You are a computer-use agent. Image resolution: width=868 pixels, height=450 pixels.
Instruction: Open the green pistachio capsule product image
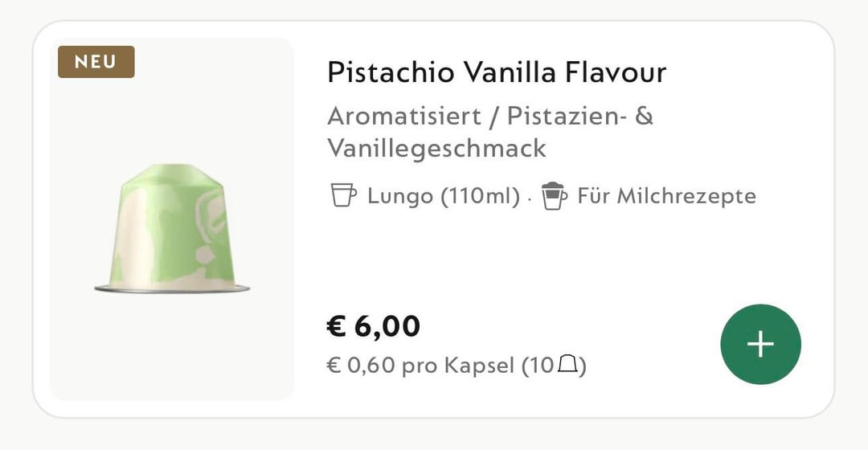(x=172, y=229)
